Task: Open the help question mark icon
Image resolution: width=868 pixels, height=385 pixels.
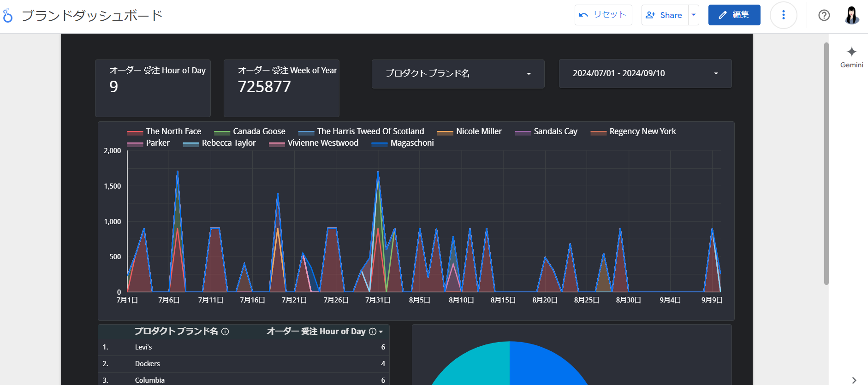Action: pyautogui.click(x=824, y=15)
